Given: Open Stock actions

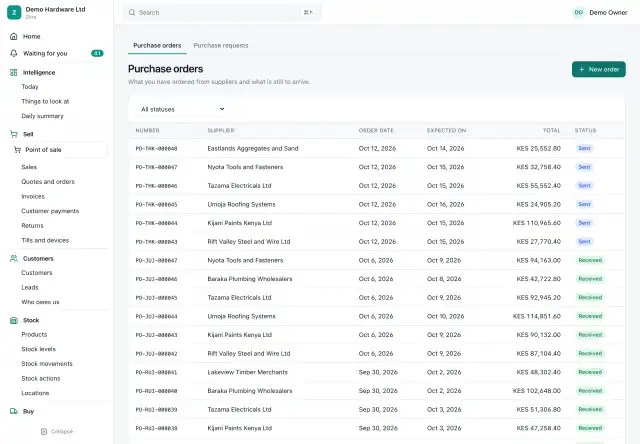Looking at the screenshot, I should click(x=41, y=378).
